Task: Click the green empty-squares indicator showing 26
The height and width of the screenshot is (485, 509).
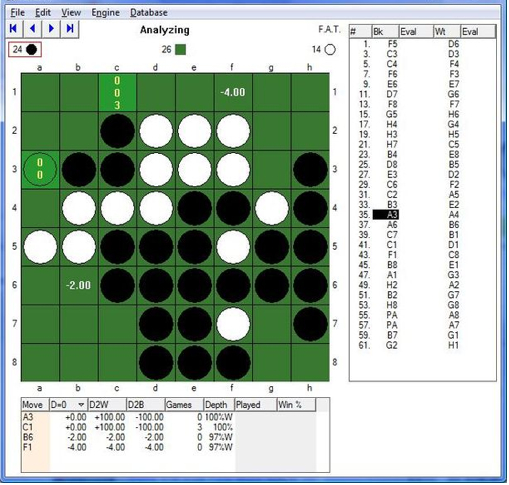Action: [174, 50]
